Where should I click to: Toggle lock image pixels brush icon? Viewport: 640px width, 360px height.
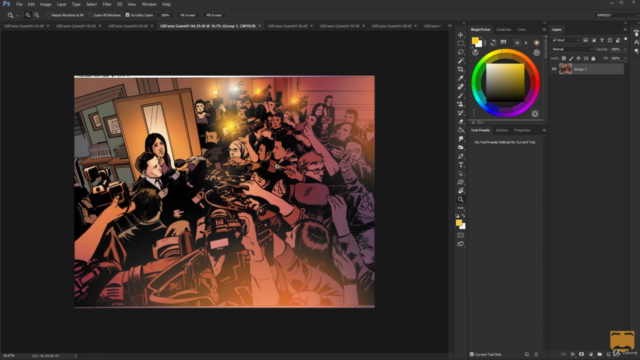pyautogui.click(x=571, y=58)
